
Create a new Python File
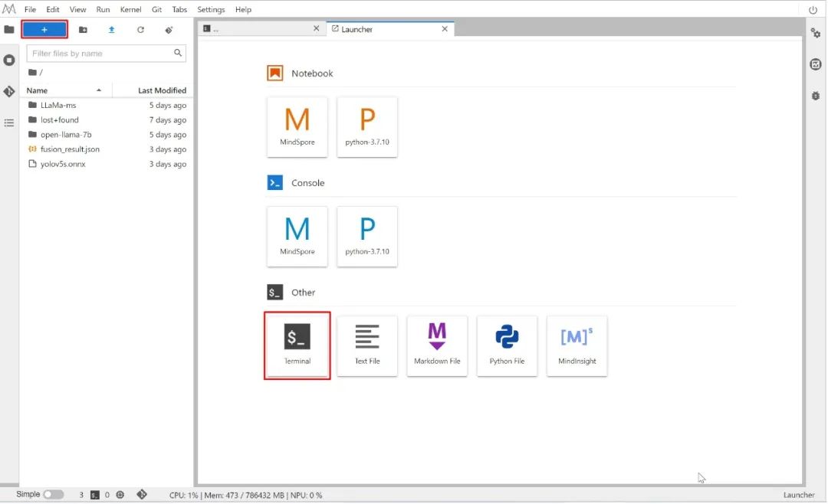tap(507, 345)
